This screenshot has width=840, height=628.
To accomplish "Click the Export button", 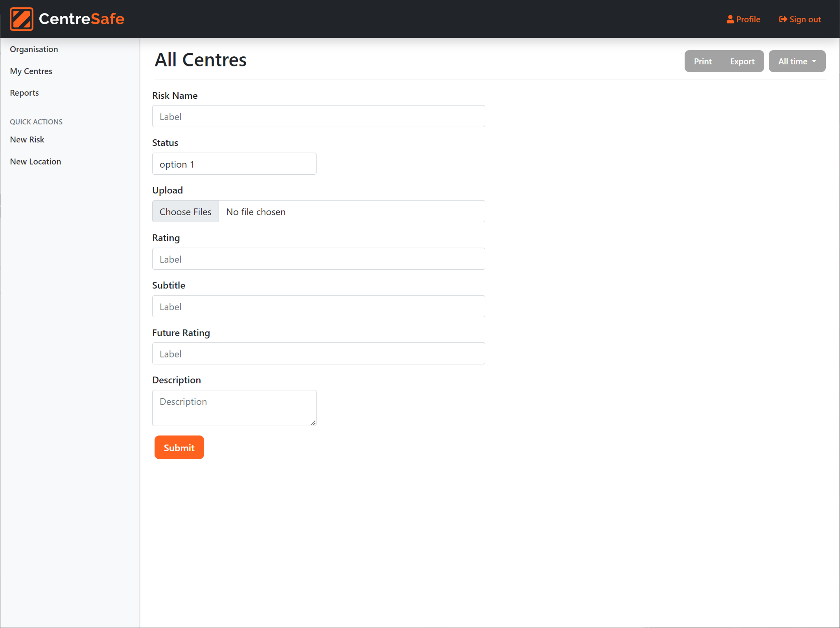I will pos(742,61).
